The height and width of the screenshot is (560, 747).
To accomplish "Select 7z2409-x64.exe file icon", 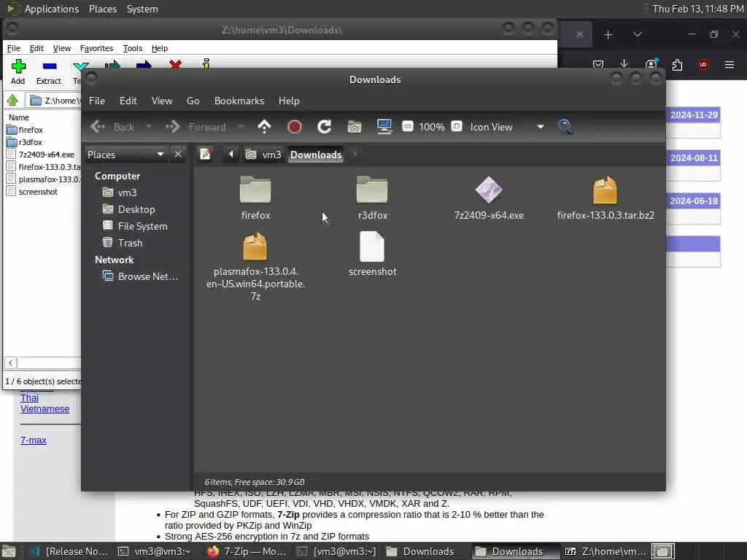I will point(489,190).
